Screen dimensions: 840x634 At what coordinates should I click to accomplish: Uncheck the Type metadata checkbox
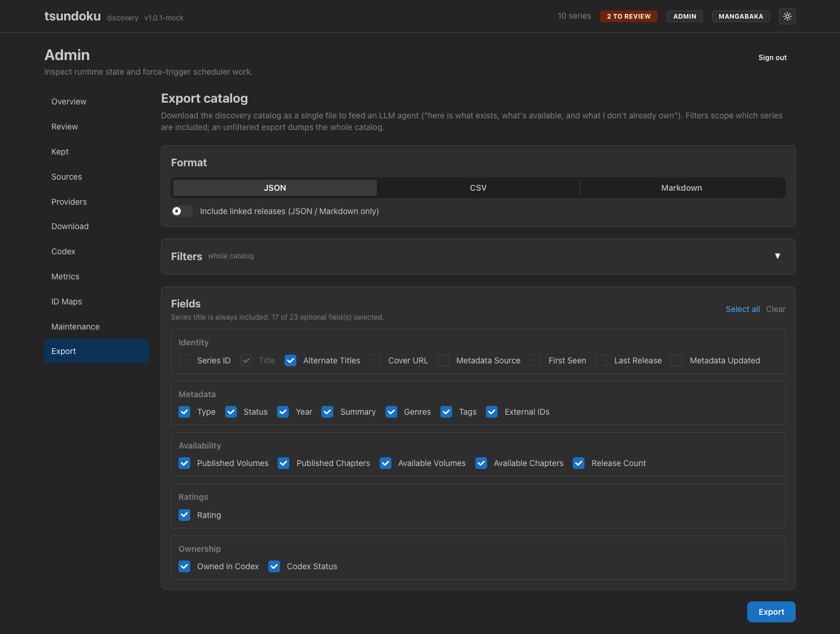[x=184, y=412]
